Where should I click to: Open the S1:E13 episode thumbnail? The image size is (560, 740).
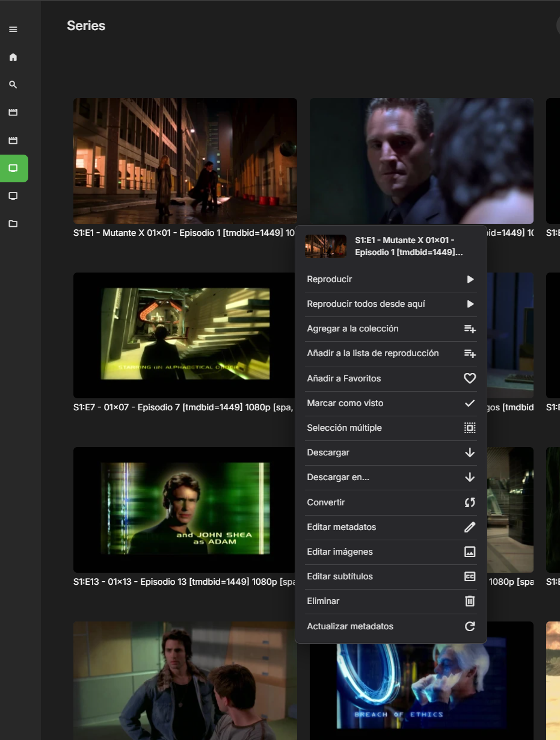point(185,509)
